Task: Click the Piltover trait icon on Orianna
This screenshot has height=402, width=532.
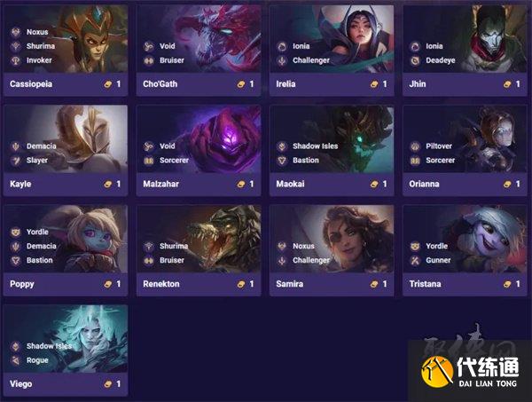Action: pos(415,146)
